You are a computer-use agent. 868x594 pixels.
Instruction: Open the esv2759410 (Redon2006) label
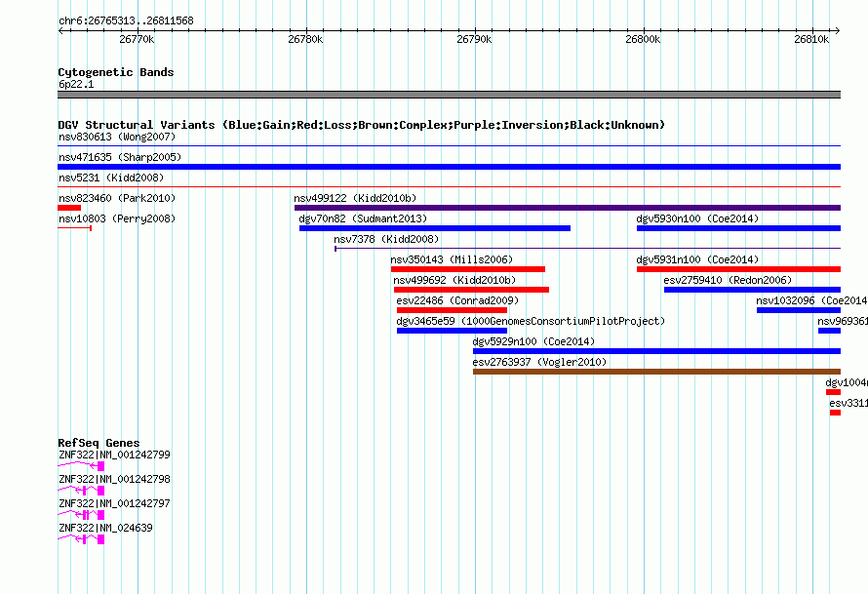728,280
